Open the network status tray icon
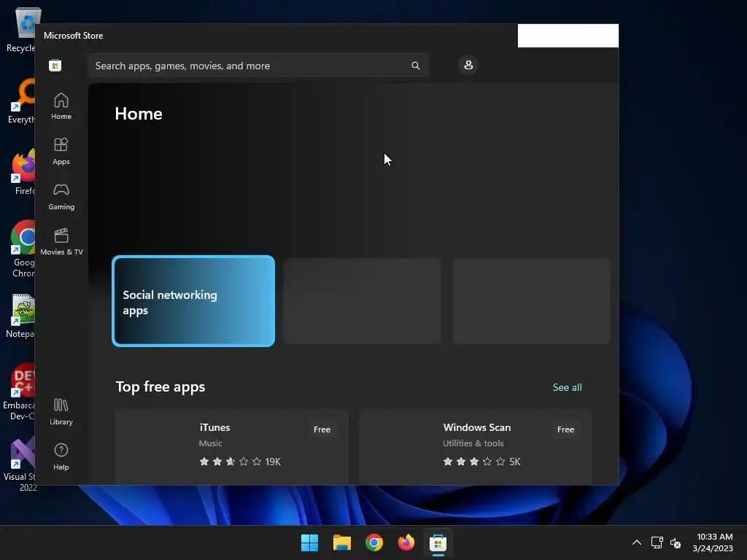Image resolution: width=747 pixels, height=560 pixels. click(x=657, y=542)
